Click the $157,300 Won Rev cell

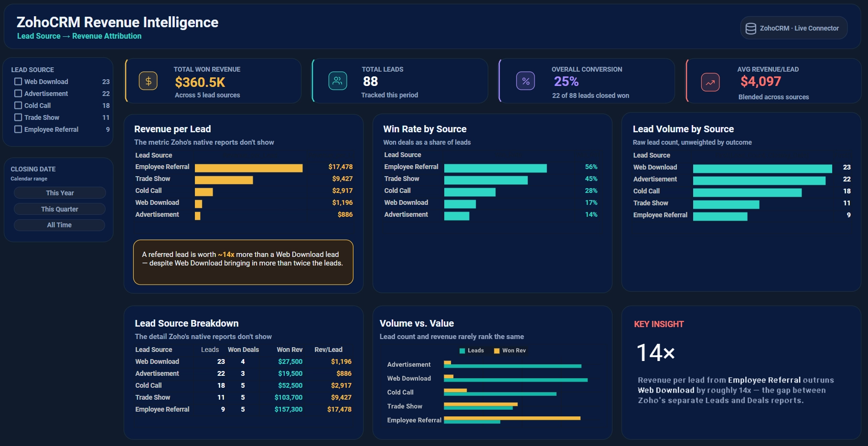click(x=289, y=409)
